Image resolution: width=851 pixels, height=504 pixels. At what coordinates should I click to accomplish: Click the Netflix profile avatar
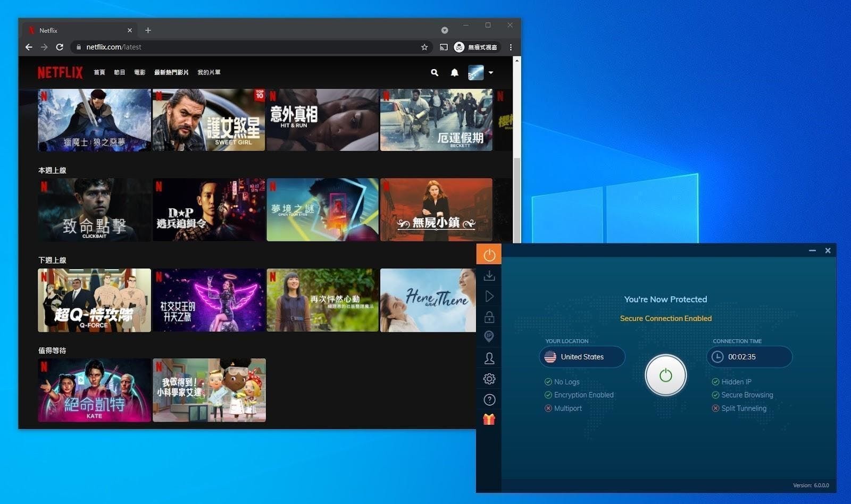click(475, 72)
